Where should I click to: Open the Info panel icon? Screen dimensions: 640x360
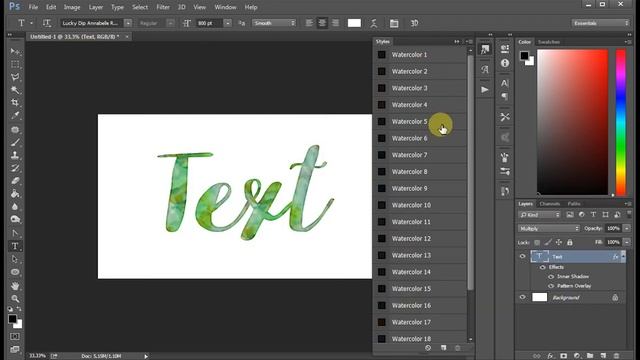point(505,63)
